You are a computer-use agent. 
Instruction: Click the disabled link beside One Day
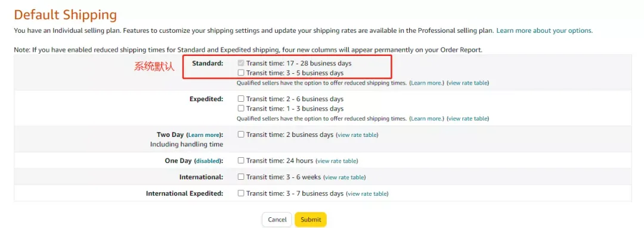tap(208, 161)
